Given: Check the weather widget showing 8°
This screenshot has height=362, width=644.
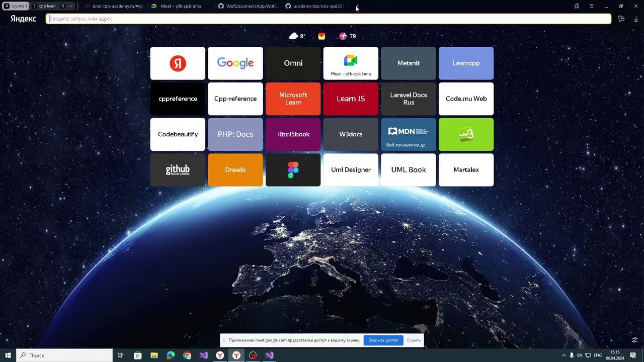Looking at the screenshot, I should tap(297, 36).
